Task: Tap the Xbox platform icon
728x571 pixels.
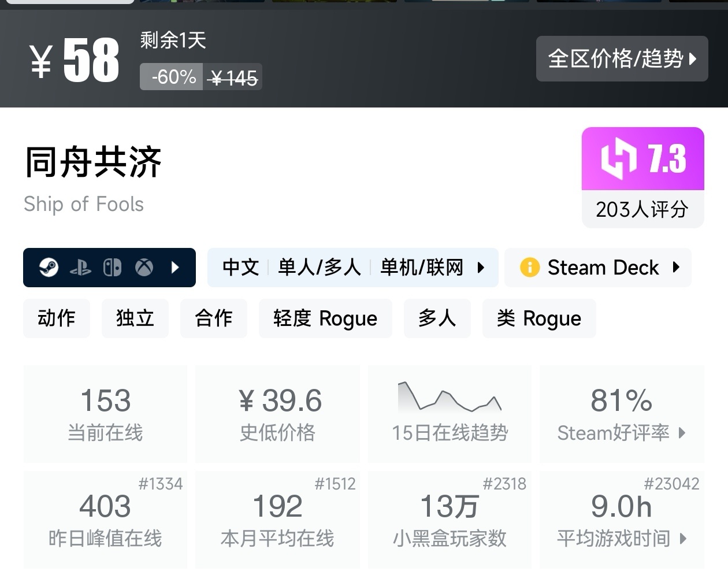Action: click(x=144, y=267)
